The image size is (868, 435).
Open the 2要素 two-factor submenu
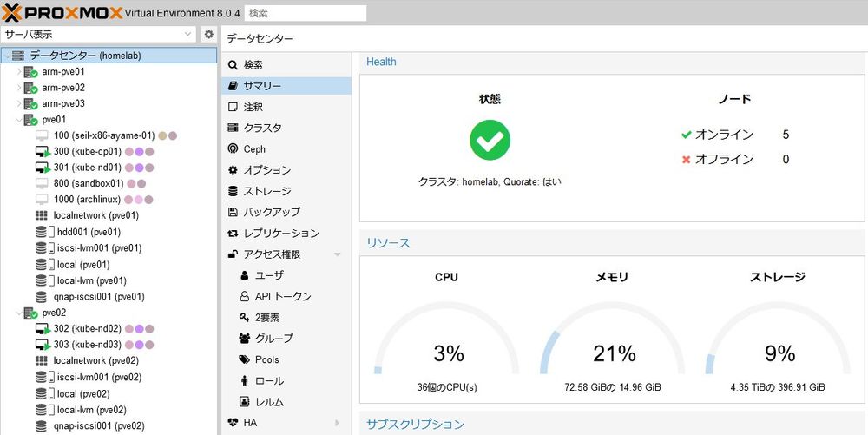click(286, 317)
